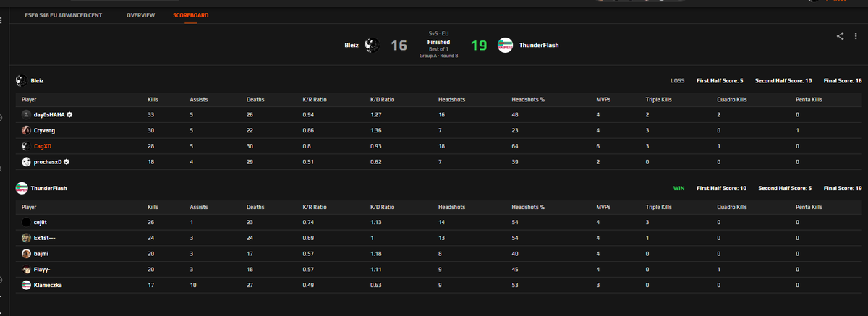Open cej0t's player profile
The height and width of the screenshot is (316, 868).
pos(41,222)
